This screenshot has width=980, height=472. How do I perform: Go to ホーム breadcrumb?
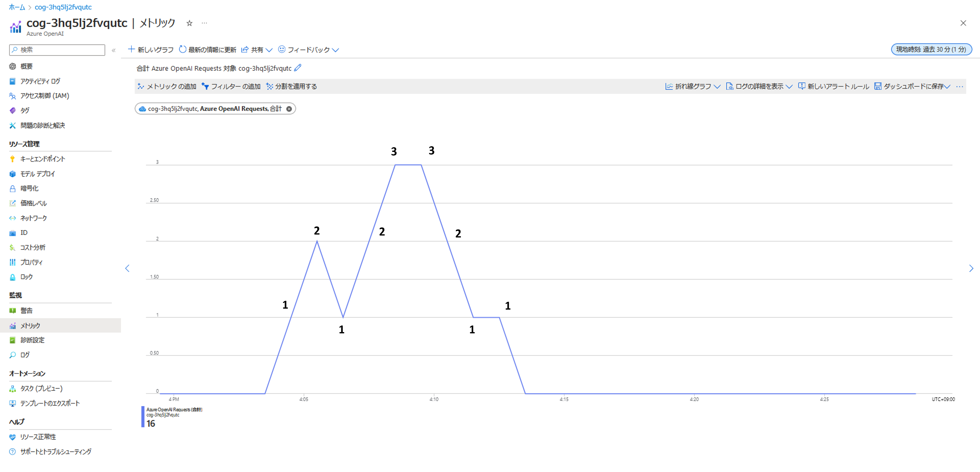pyautogui.click(x=17, y=7)
